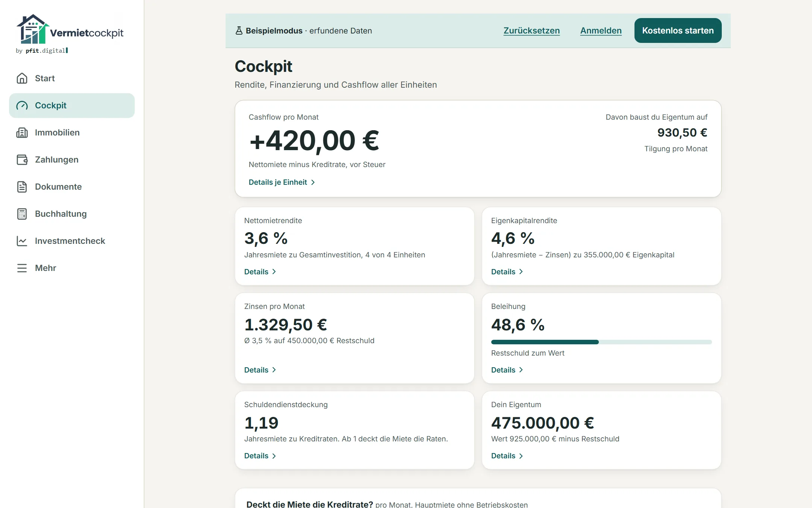Open Details under Dein Eigentum

(x=507, y=456)
